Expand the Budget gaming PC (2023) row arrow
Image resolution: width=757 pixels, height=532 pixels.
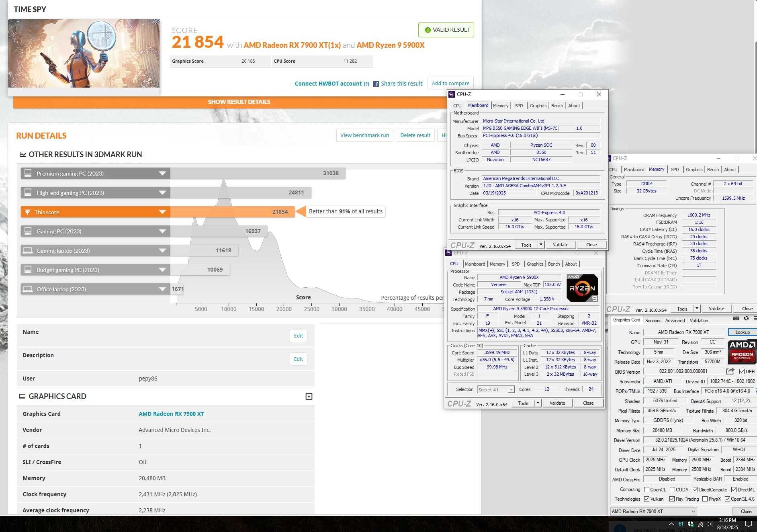pos(162,270)
